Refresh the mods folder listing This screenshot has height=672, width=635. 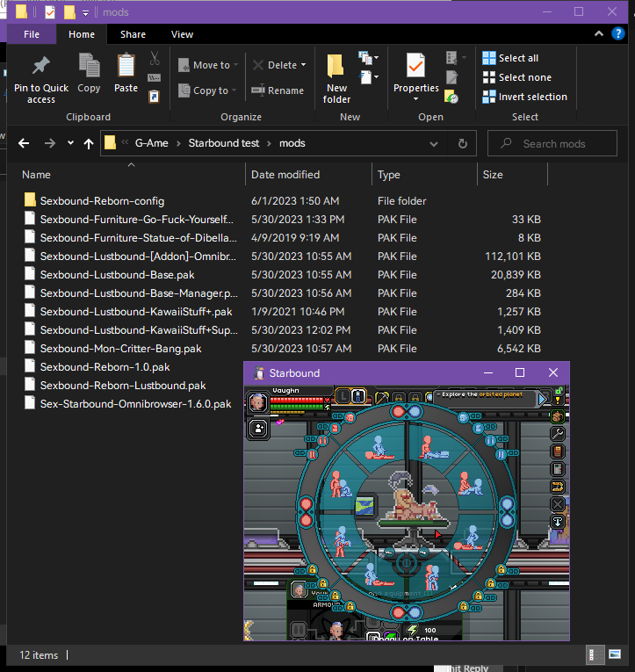[462, 143]
